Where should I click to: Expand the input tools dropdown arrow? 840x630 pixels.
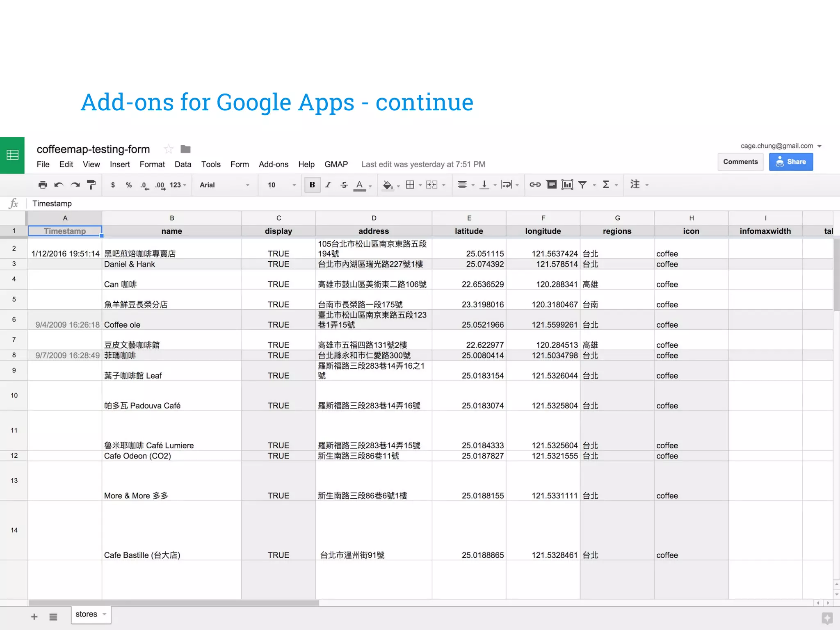(x=647, y=185)
